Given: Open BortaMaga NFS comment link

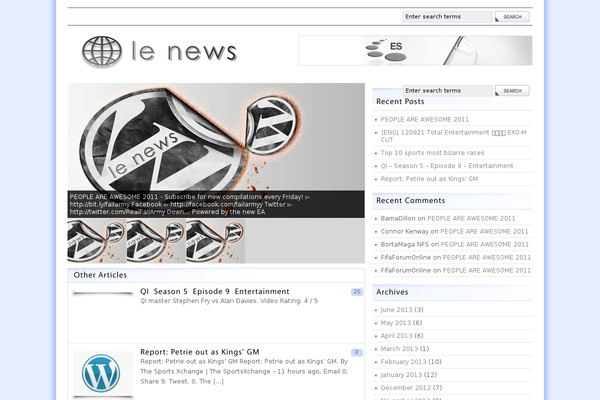Looking at the screenshot, I should tap(484, 245).
